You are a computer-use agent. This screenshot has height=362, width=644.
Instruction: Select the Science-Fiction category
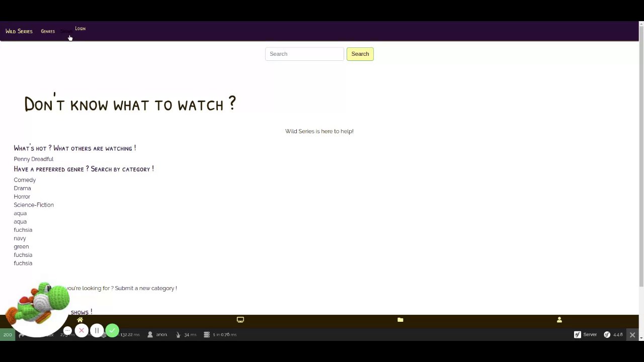tap(34, 205)
